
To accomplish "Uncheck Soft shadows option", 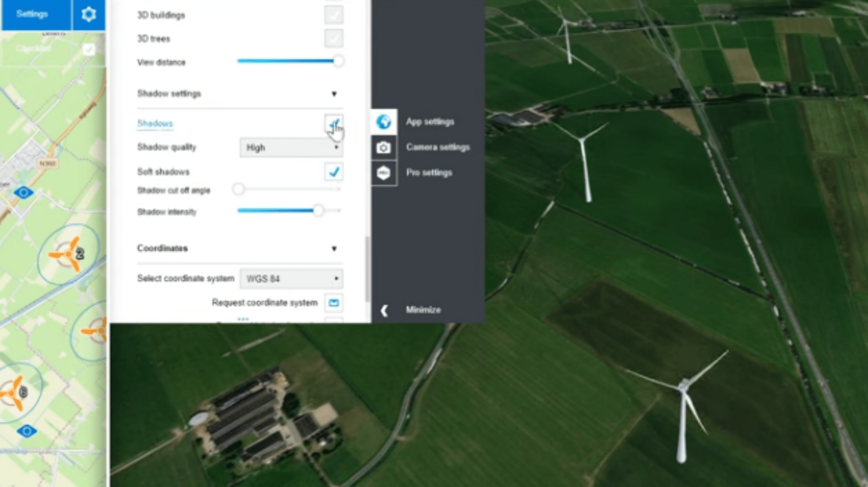I will tap(334, 172).
